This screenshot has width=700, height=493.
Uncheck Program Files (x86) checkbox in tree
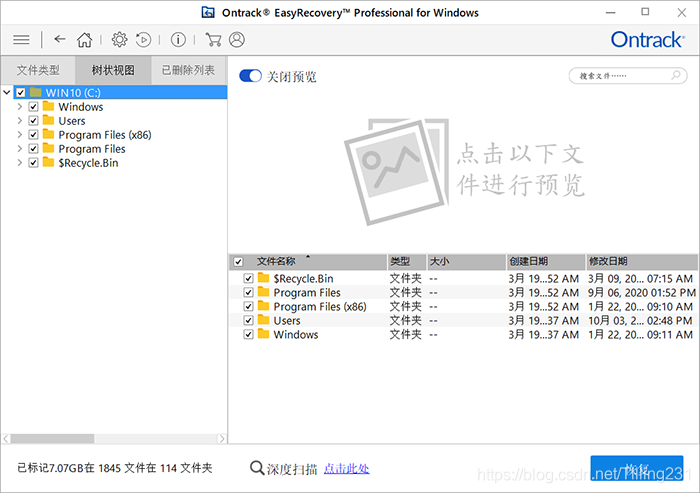(x=33, y=134)
